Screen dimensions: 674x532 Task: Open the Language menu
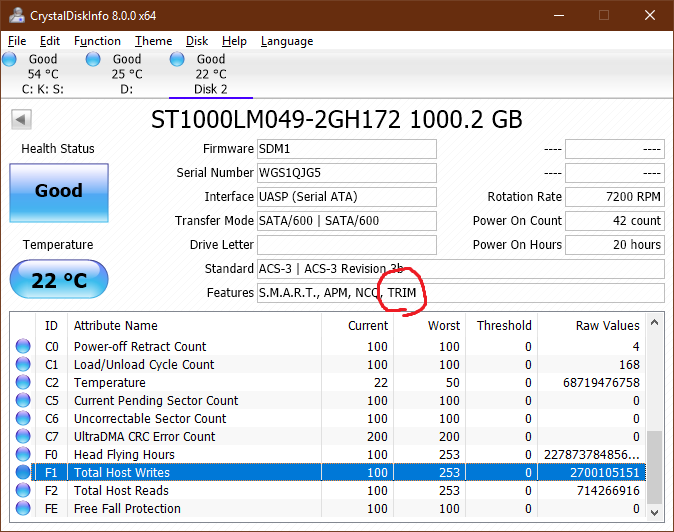[287, 41]
